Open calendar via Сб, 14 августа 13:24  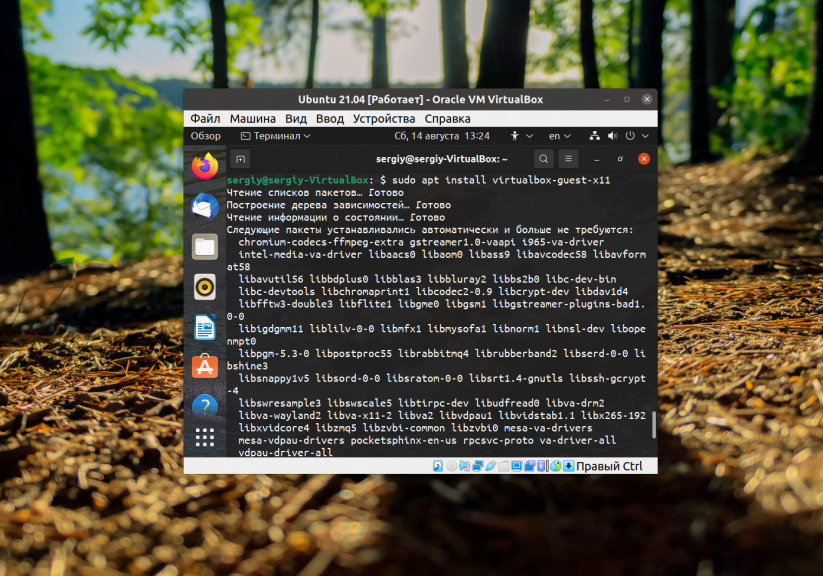click(441, 136)
